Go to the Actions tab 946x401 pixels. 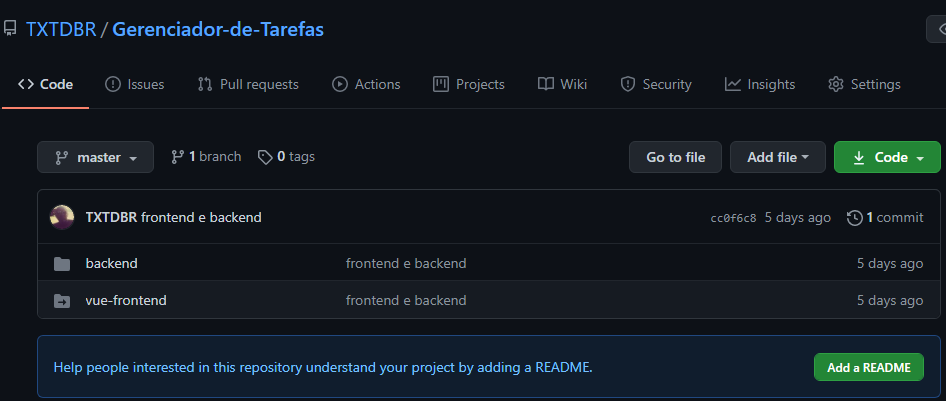click(366, 84)
